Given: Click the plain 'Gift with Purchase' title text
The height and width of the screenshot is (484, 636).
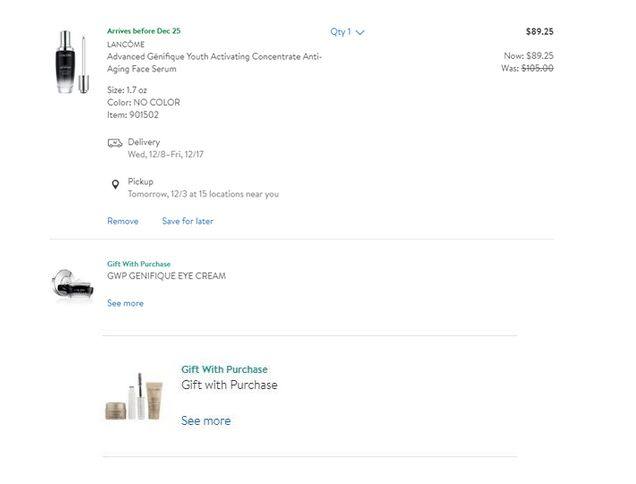Looking at the screenshot, I should tap(229, 385).
